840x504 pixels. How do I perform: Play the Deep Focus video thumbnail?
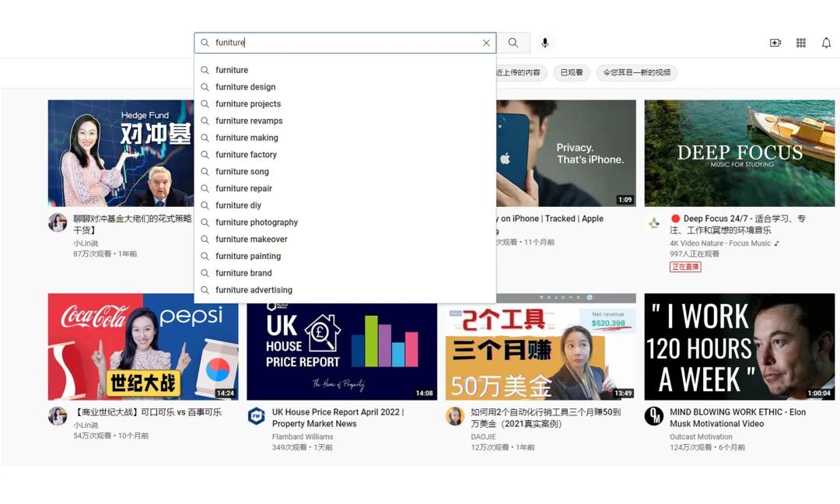(739, 152)
